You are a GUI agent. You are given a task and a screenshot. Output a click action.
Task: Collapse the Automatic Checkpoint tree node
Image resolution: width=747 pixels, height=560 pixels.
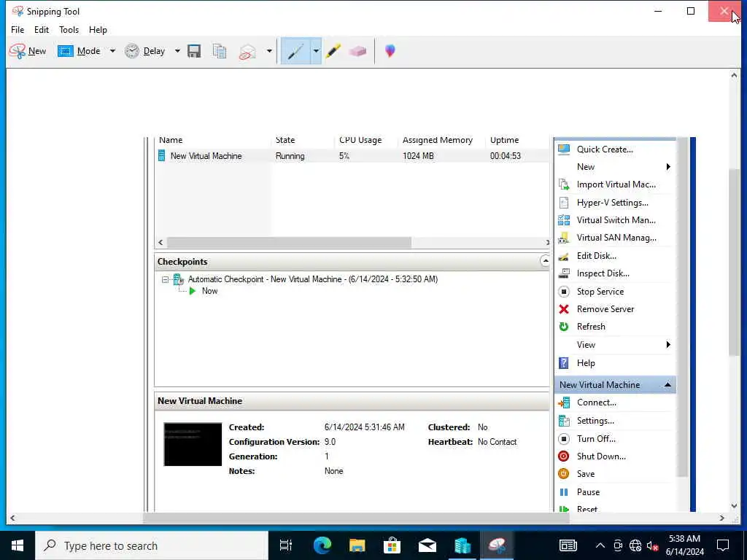165,279
